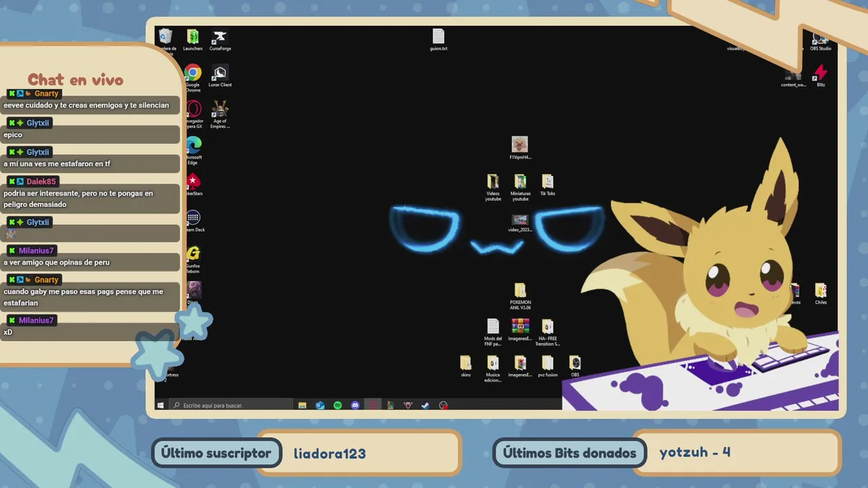Select the Musica edicion folder
Screen dimensions: 868x488
pos(493,369)
